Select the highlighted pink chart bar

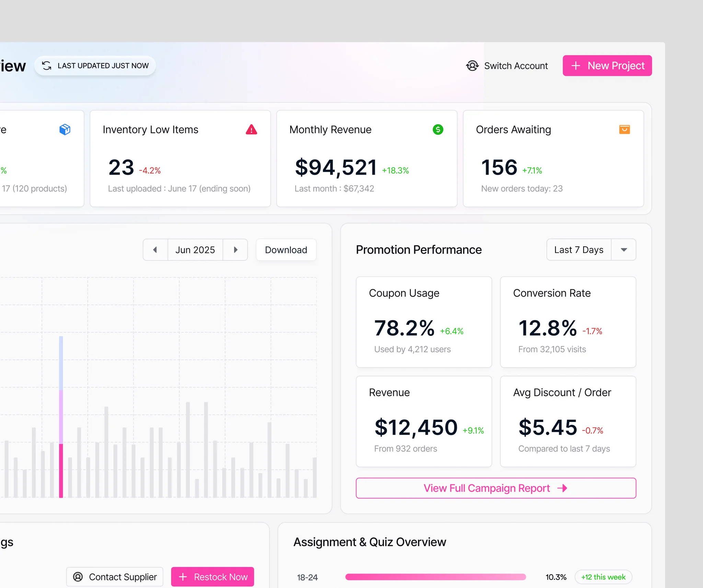61,417
